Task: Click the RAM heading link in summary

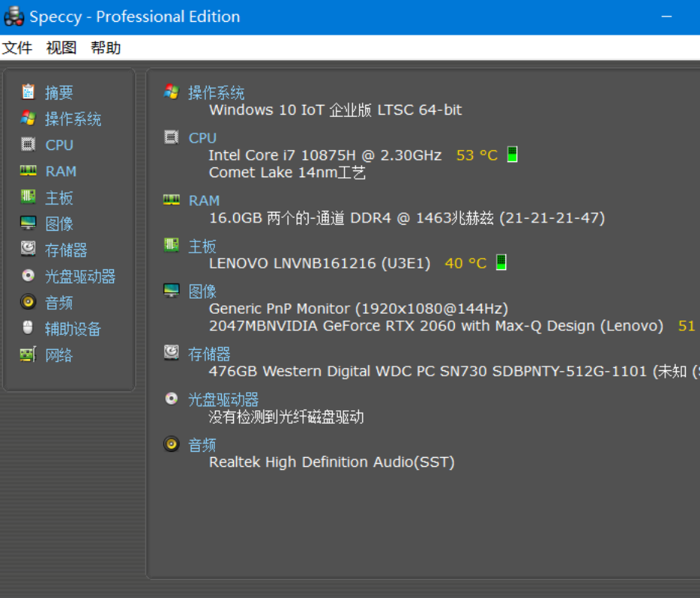Action: [204, 201]
